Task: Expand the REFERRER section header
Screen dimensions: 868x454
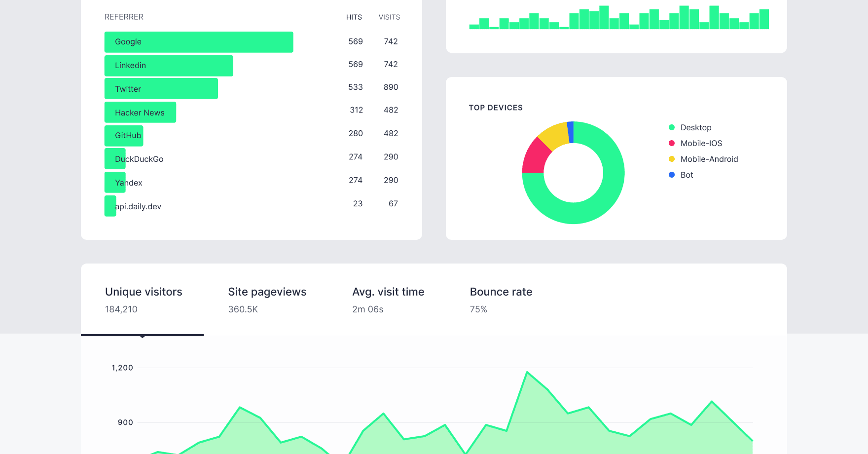Action: [x=124, y=17]
